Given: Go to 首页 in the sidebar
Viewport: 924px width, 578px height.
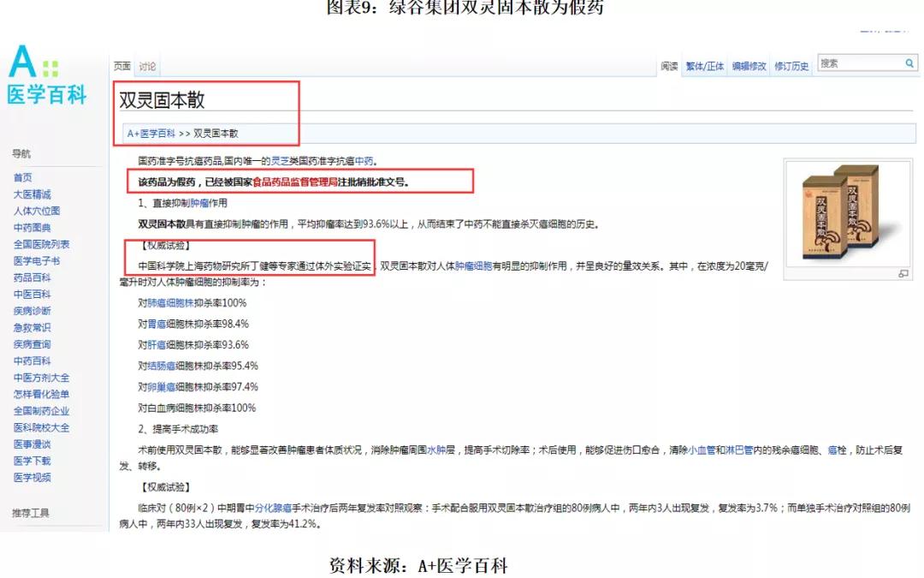Looking at the screenshot, I should coord(23,177).
